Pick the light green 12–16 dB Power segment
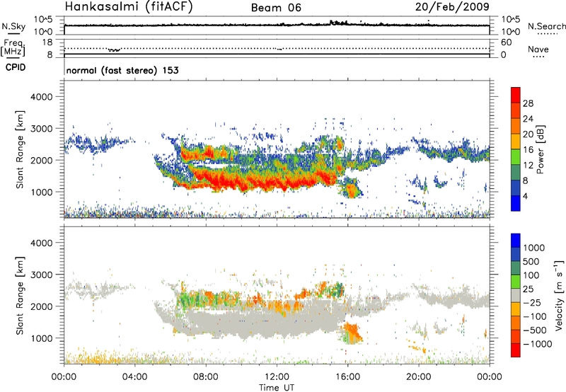The image size is (566, 392). click(516, 157)
